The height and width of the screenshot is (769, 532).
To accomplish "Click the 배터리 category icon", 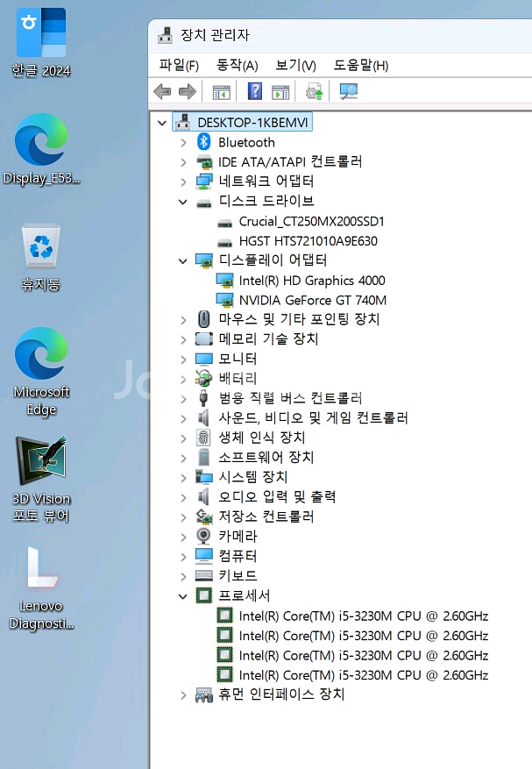I will tap(204, 378).
